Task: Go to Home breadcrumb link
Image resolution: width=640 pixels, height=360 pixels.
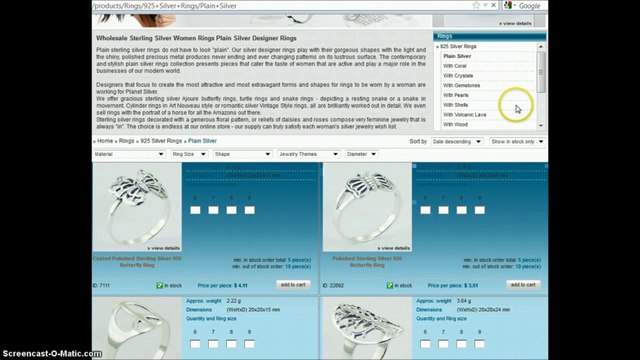Action: (x=105, y=141)
